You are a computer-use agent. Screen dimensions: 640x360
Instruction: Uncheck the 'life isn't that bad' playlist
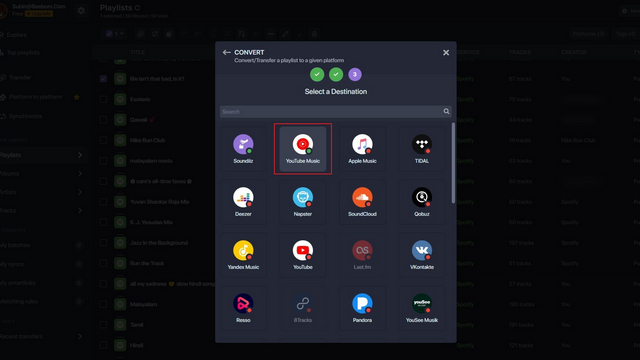pyautogui.click(x=103, y=79)
